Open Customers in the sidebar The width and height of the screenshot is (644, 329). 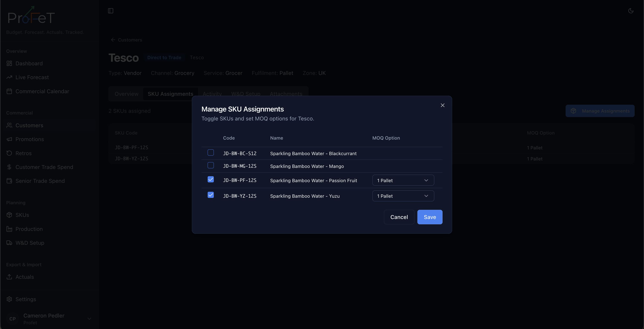pyautogui.click(x=49, y=125)
